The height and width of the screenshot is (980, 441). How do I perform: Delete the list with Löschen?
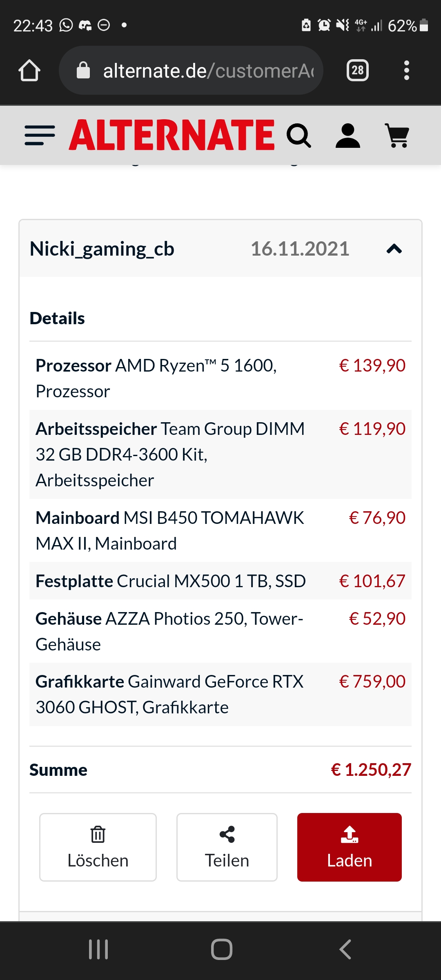pos(98,847)
